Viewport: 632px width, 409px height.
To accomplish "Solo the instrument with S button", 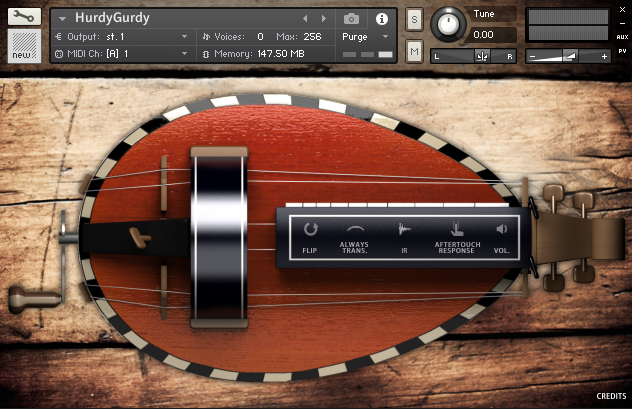I will coord(414,19).
